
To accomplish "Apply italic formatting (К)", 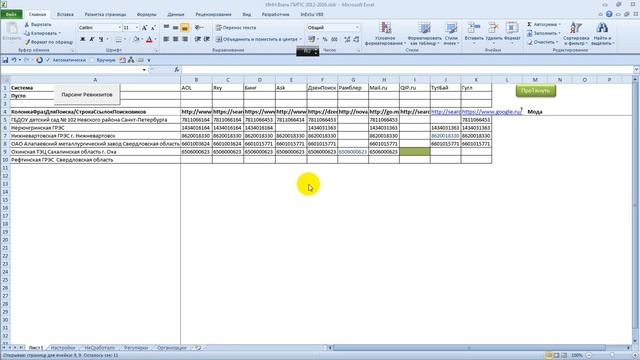I will click(92, 39).
